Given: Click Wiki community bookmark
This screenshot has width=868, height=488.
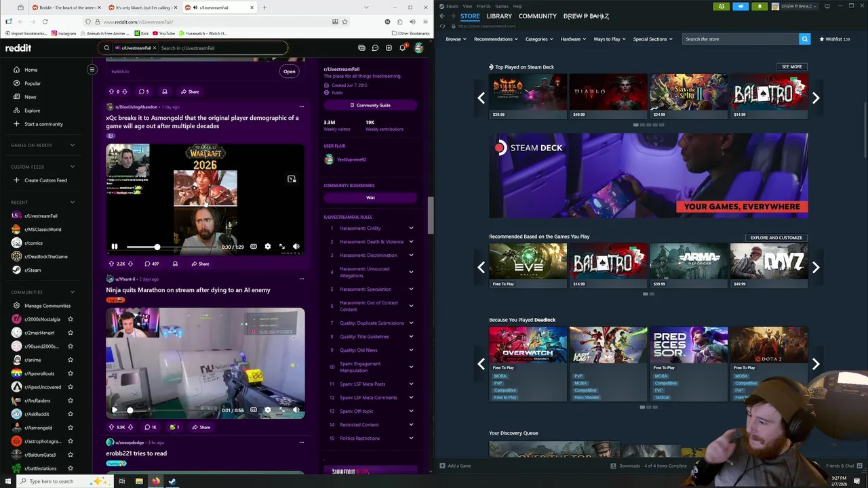Looking at the screenshot, I should (370, 197).
